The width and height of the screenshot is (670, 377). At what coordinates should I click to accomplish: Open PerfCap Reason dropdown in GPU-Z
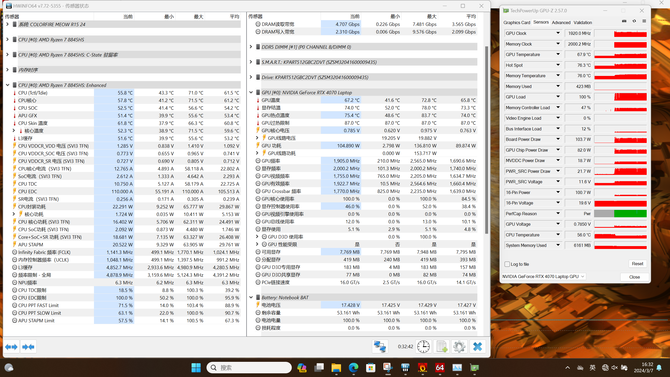coord(558,213)
